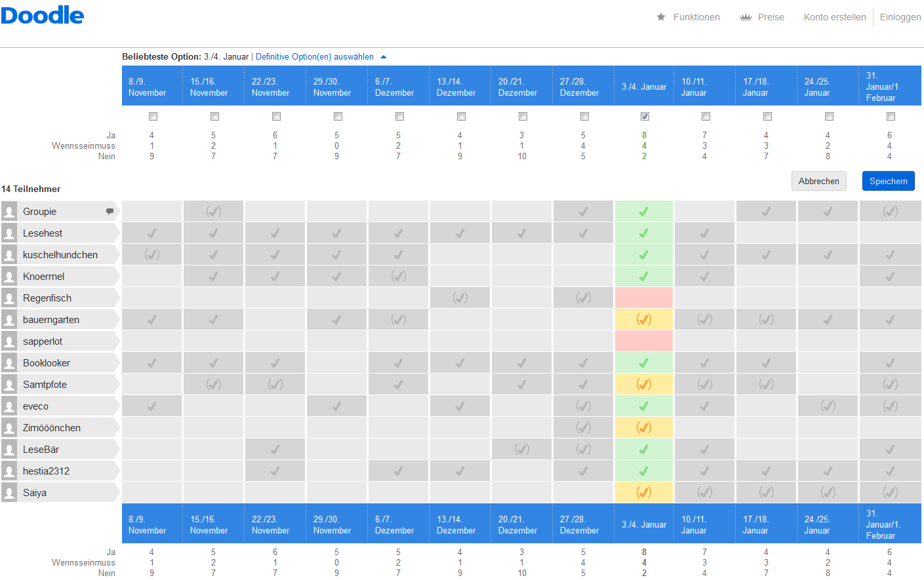The image size is (924, 580).
Task: Click the avatar icon for Lesehest
Action: 9,233
